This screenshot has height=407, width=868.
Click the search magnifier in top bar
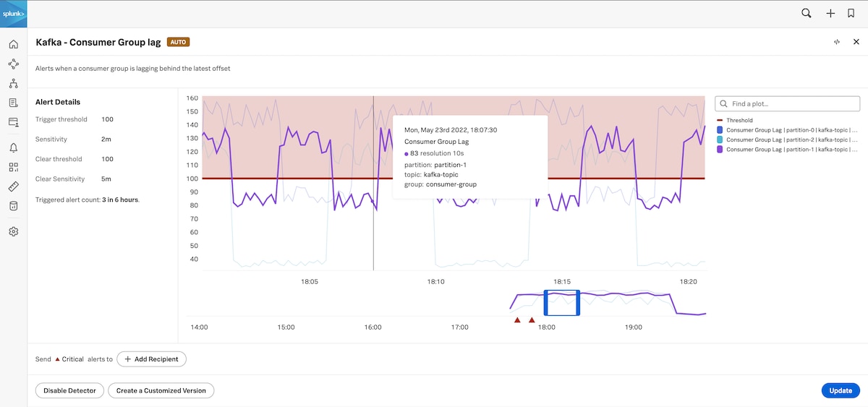807,13
